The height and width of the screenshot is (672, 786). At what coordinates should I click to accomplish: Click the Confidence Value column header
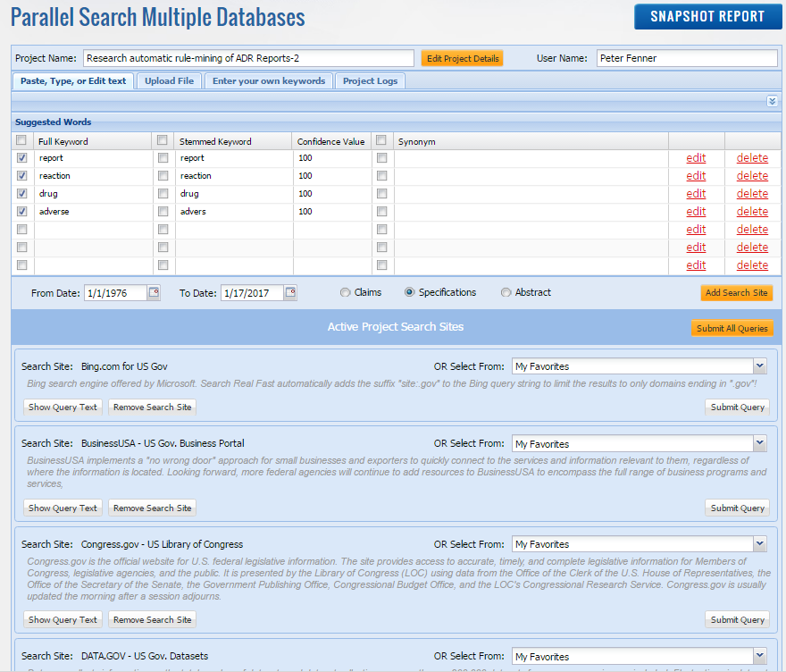pyautogui.click(x=330, y=141)
